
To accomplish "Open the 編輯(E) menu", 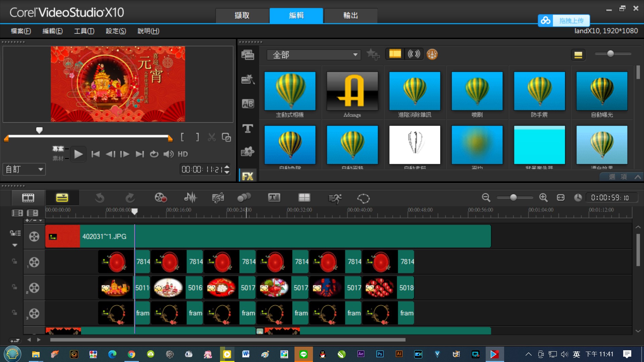I will [52, 31].
